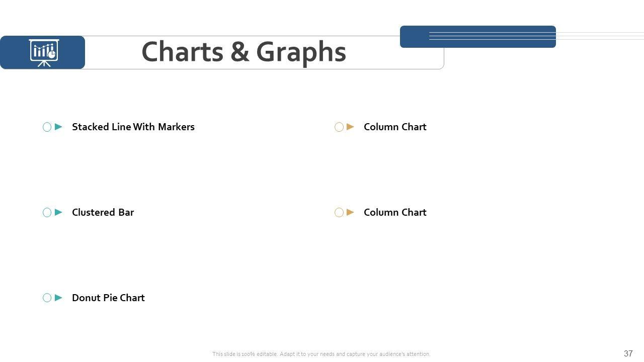Open the upper Column Chart item
The height and width of the screenshot is (362, 644).
pos(395,127)
